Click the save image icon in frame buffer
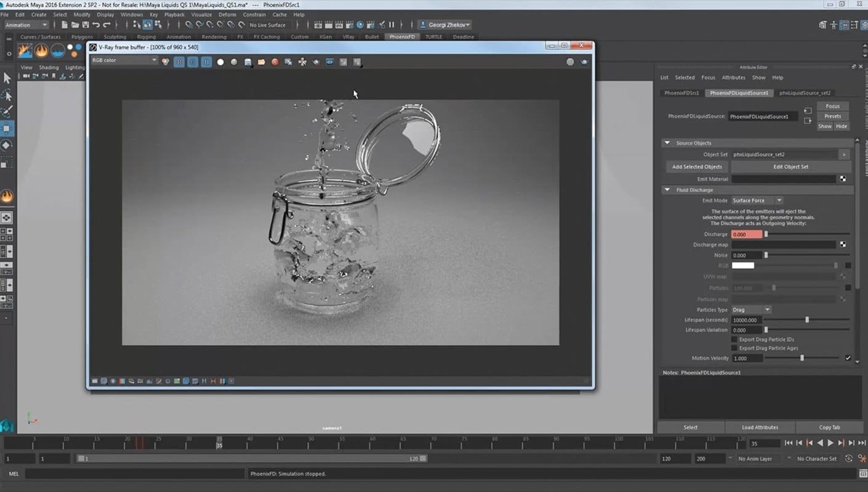Screen dimensions: 868x492 point(247,62)
